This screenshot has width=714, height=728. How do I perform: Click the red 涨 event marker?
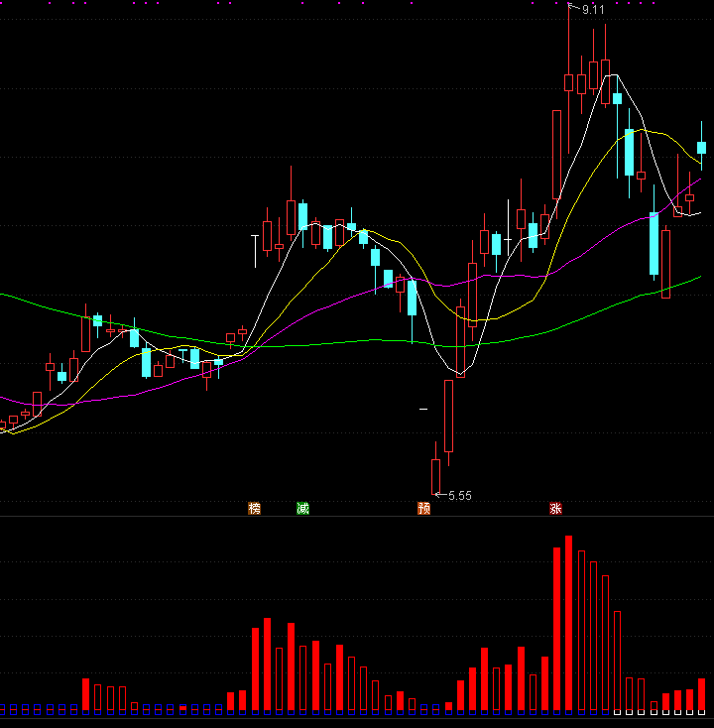555,509
